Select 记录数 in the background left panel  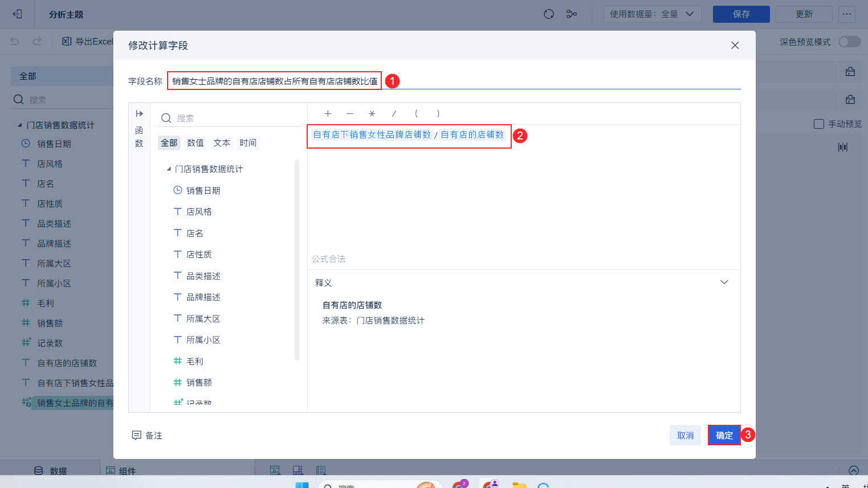coord(50,343)
